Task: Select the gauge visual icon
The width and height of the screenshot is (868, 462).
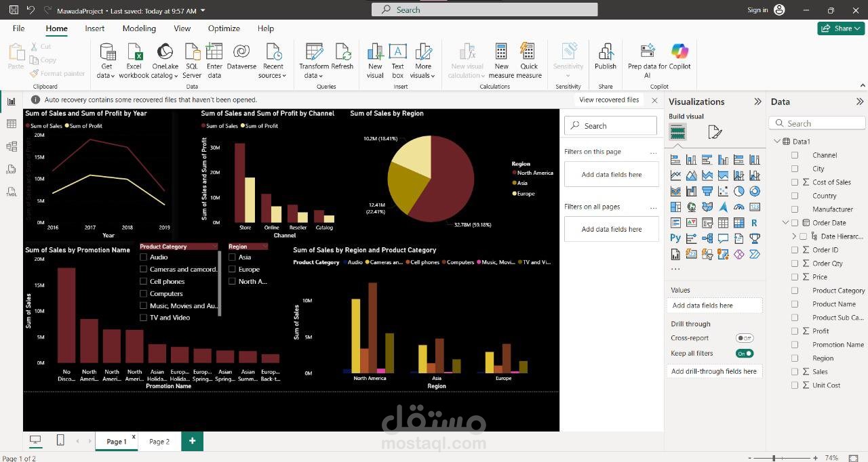Action: 739,207
